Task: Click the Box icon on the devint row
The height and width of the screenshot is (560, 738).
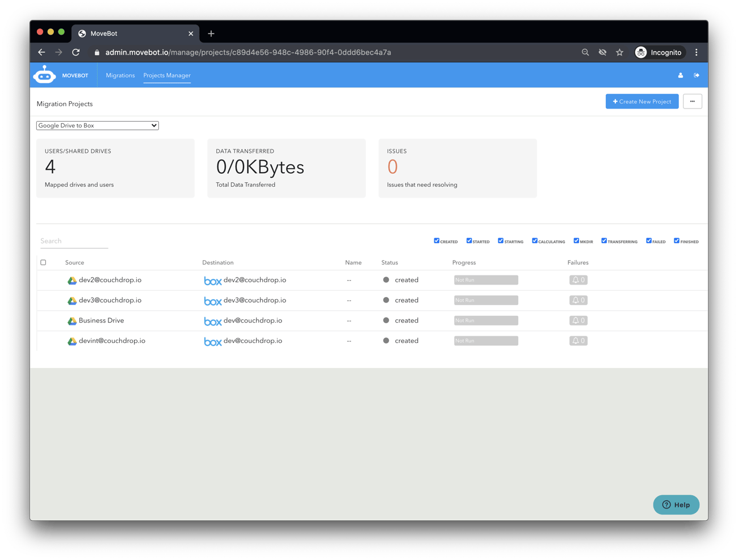Action: 212,341
